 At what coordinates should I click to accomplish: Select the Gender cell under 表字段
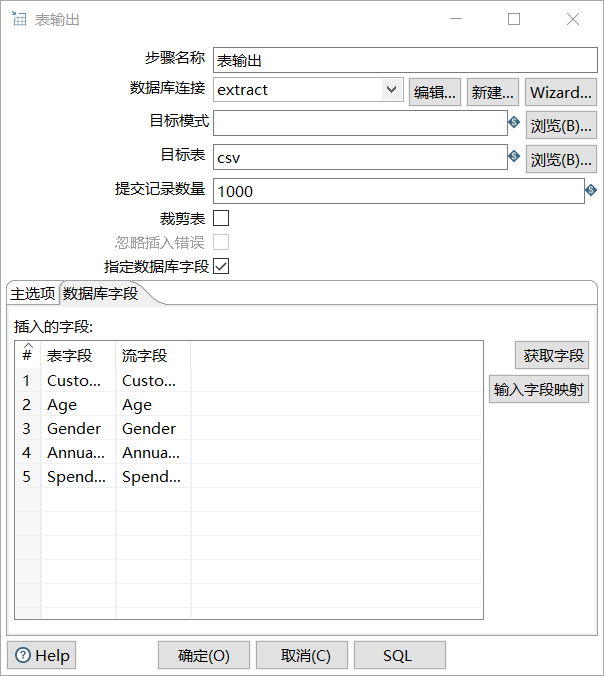[x=78, y=429]
